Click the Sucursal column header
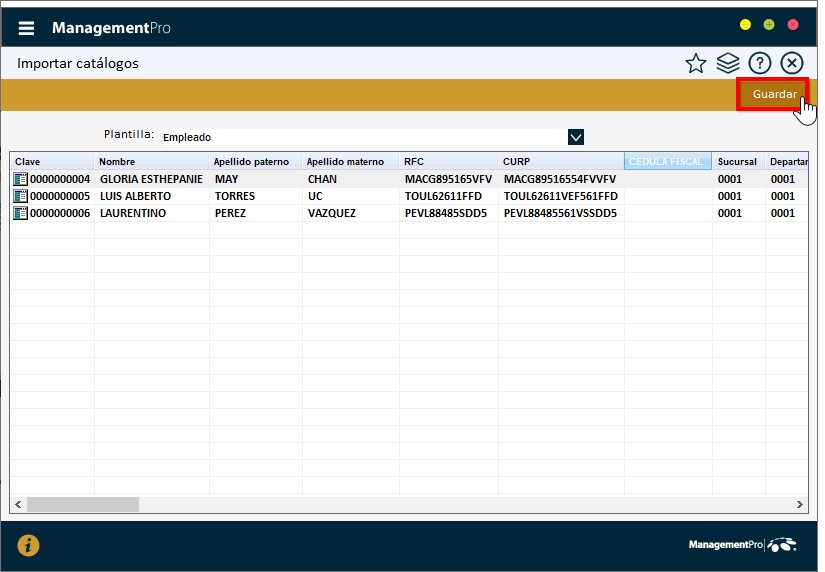This screenshot has width=825, height=572. [x=738, y=162]
